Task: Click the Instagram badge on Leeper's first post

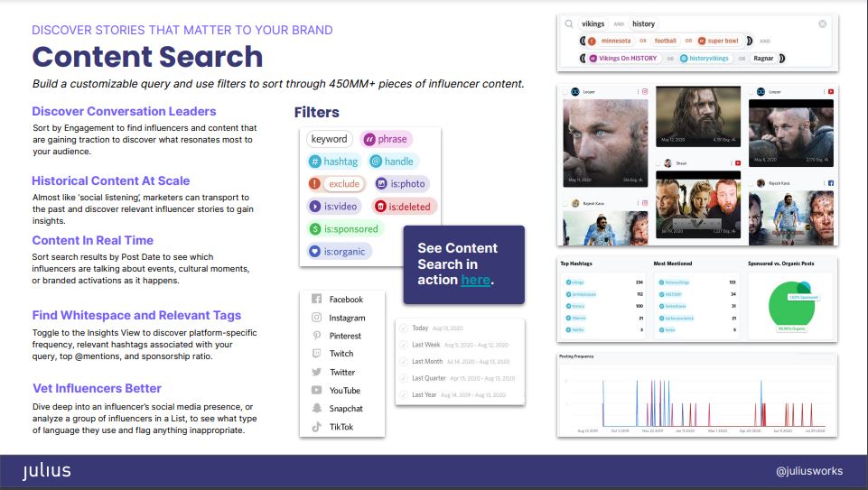Action: [x=644, y=92]
